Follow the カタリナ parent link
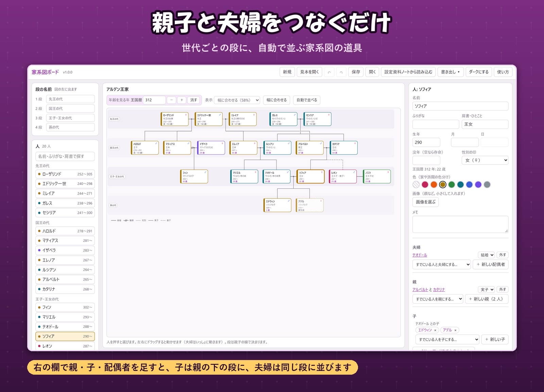The image size is (544, 392). coord(439,290)
